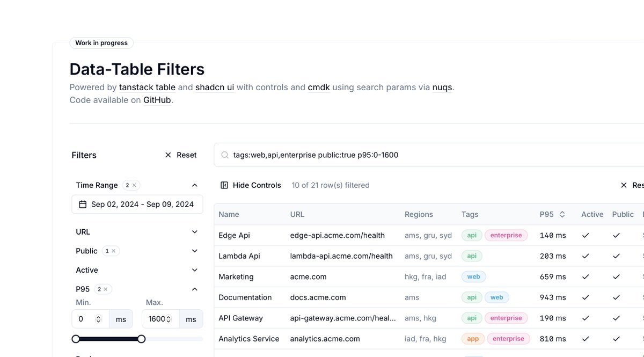This screenshot has height=357, width=644.
Task: Click the enterprise tag in the API Gateway row
Action: coord(506,318)
